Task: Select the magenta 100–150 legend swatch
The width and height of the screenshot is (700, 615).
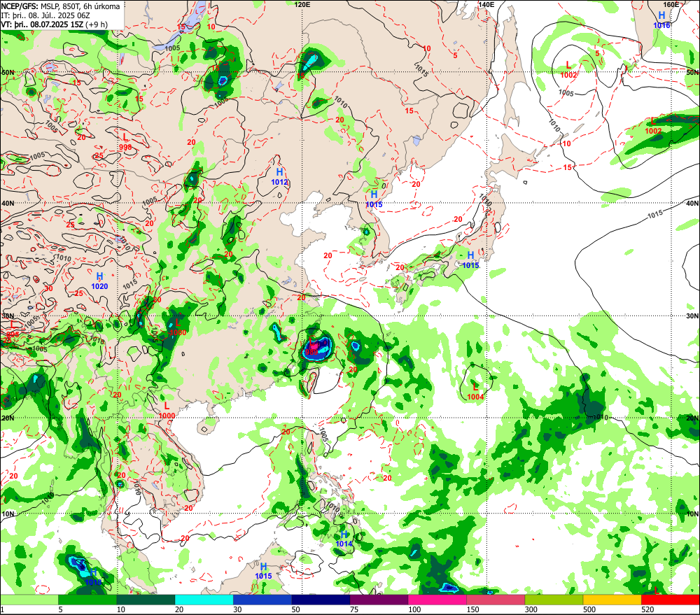Action: 437,600
